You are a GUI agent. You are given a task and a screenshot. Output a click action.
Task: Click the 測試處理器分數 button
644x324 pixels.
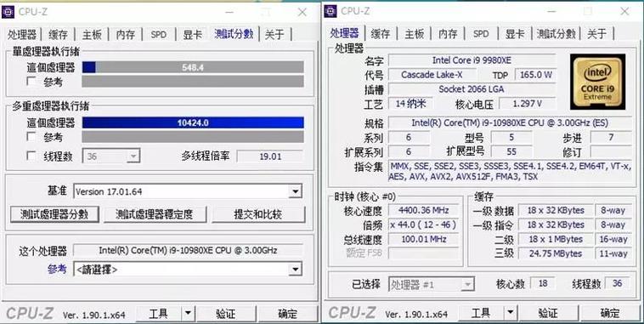pyautogui.click(x=54, y=213)
